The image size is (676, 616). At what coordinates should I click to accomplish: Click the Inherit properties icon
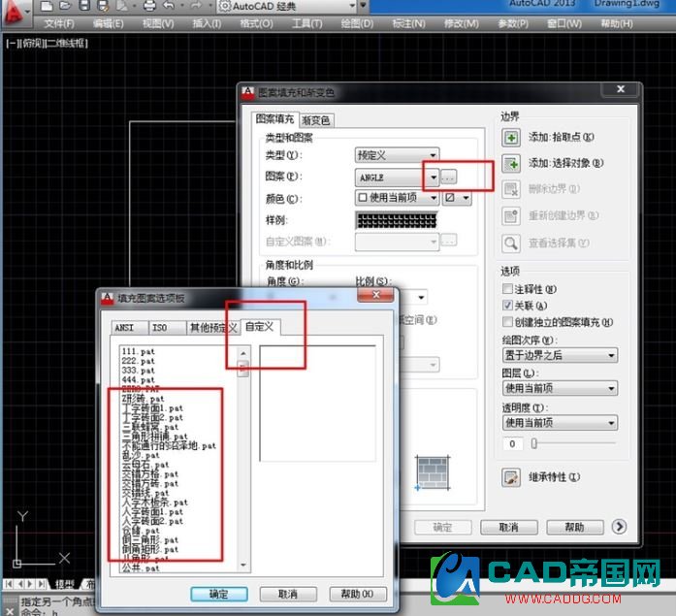pos(511,477)
